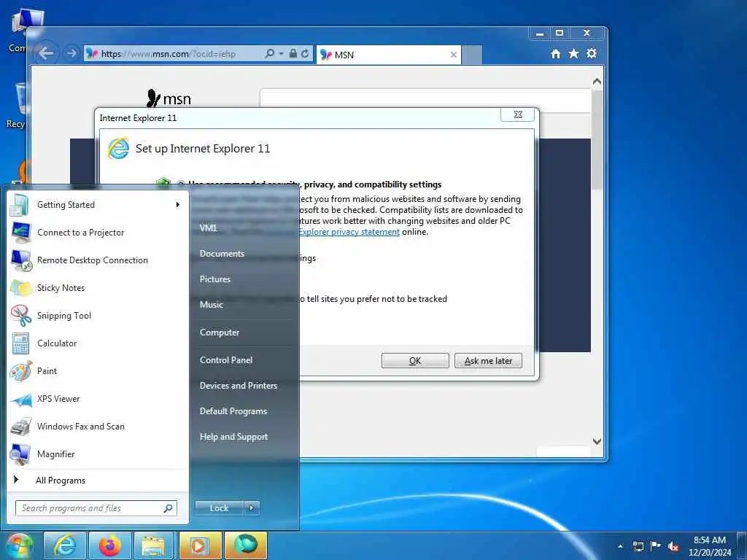Click the page scrollbar down arrow

[x=597, y=441]
